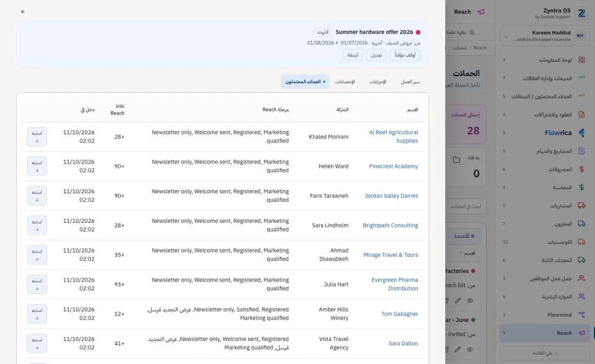Click استبعد in the Helen Ward row
The width and height of the screenshot is (595, 364).
click(37, 166)
